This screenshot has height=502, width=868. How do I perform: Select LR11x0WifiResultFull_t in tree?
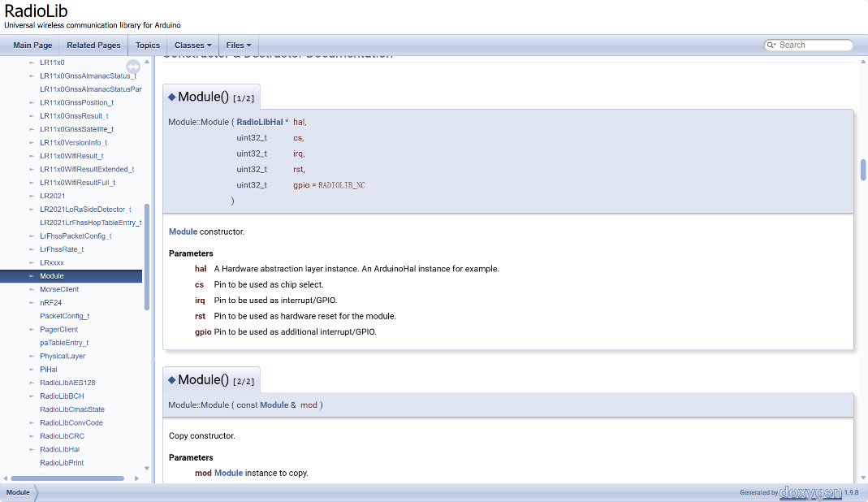point(77,182)
